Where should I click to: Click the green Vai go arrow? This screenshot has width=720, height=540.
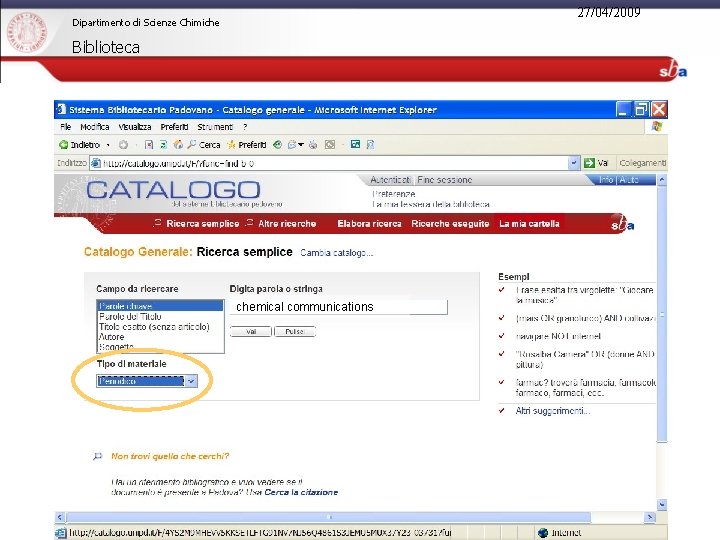[x=589, y=163]
